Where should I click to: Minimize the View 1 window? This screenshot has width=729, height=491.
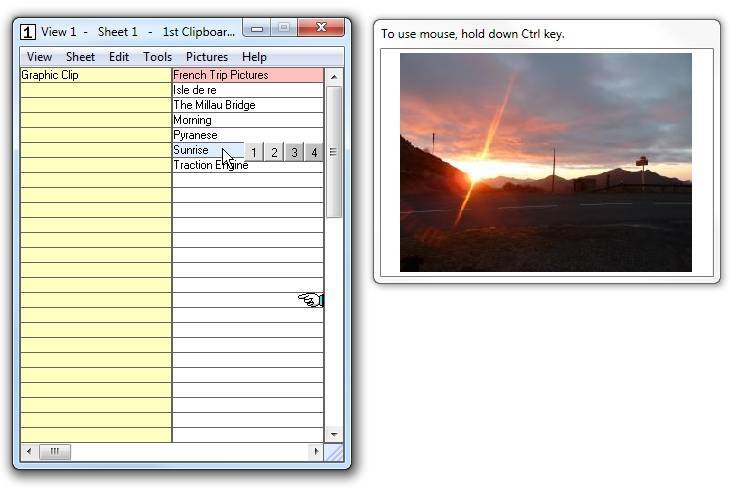[x=257, y=28]
